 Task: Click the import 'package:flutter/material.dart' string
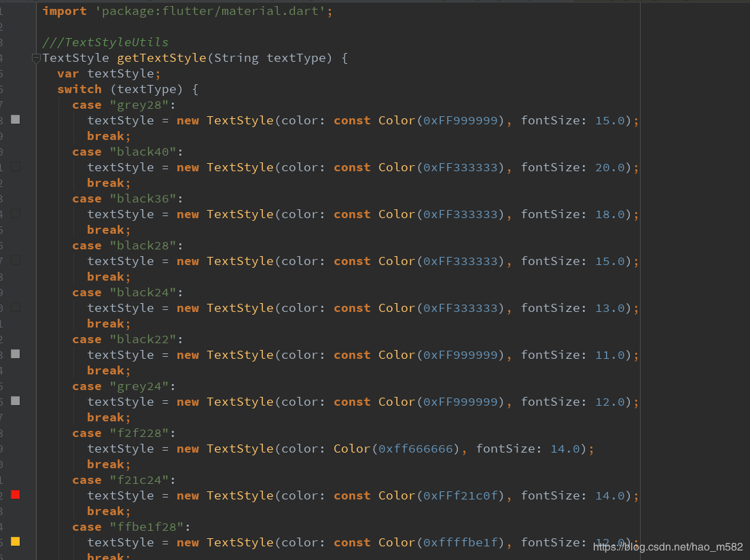210,11
